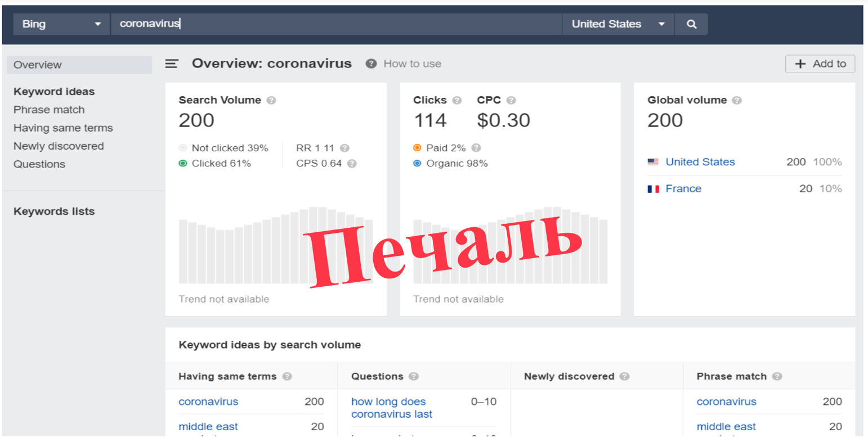Click the How to use question mark icon

(371, 64)
